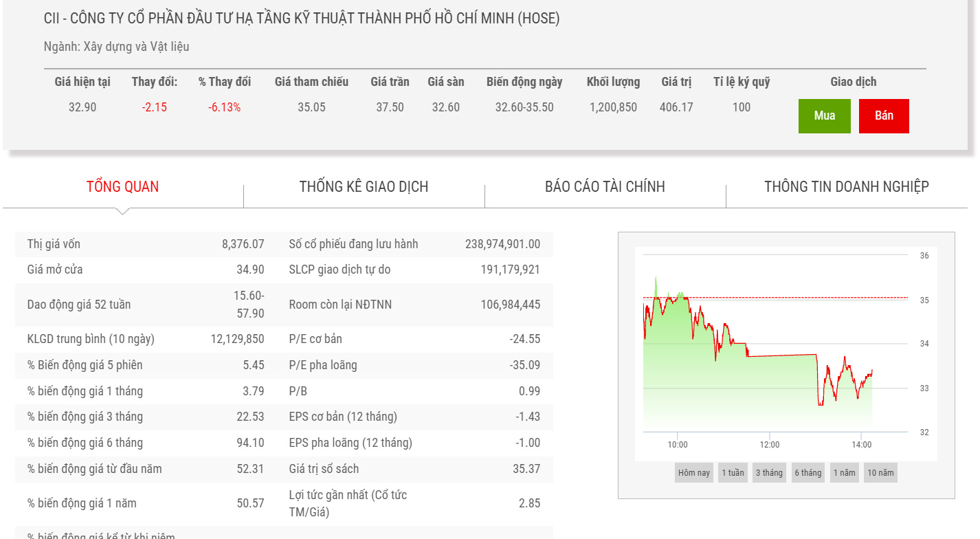Open the BÁO CÁO TÀI CHÍNH tab

pos(605,186)
